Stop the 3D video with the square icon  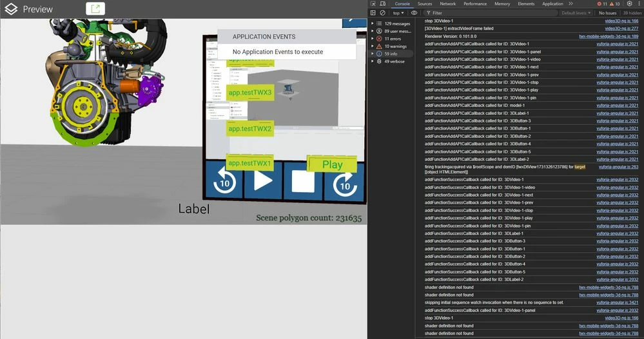303,182
